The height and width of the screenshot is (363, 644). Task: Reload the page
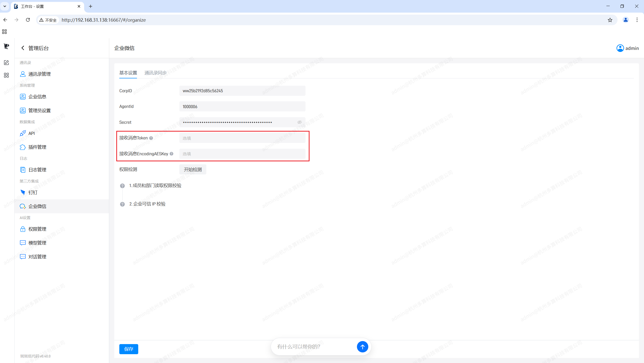pyautogui.click(x=28, y=20)
